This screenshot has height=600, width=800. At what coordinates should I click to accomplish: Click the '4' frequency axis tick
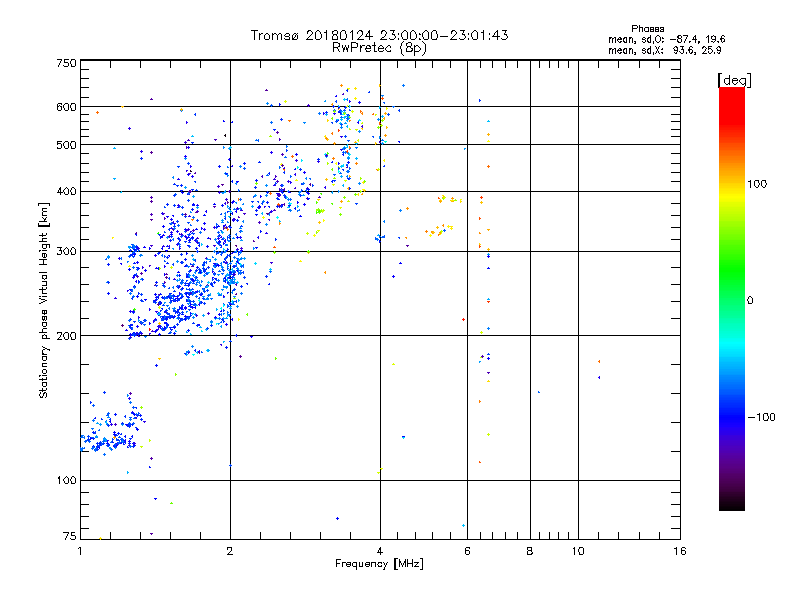click(x=380, y=551)
